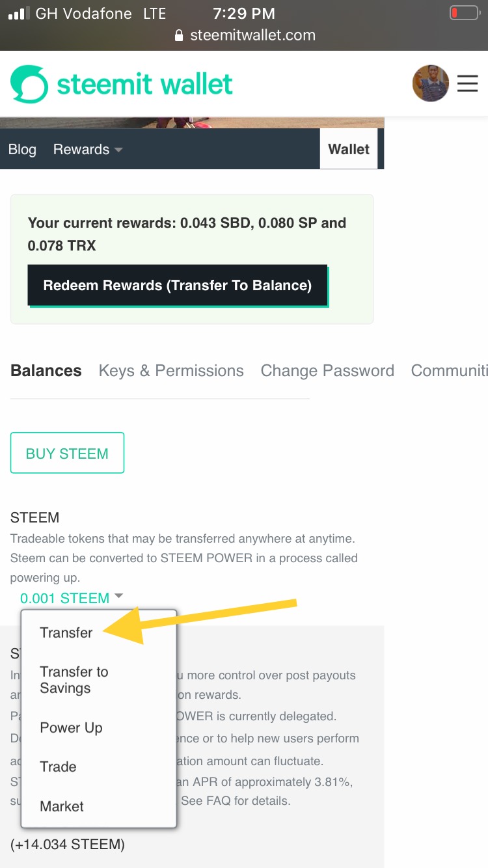This screenshot has width=488, height=868.
Task: Expand the Rewards dropdown arrow
Action: tap(118, 150)
